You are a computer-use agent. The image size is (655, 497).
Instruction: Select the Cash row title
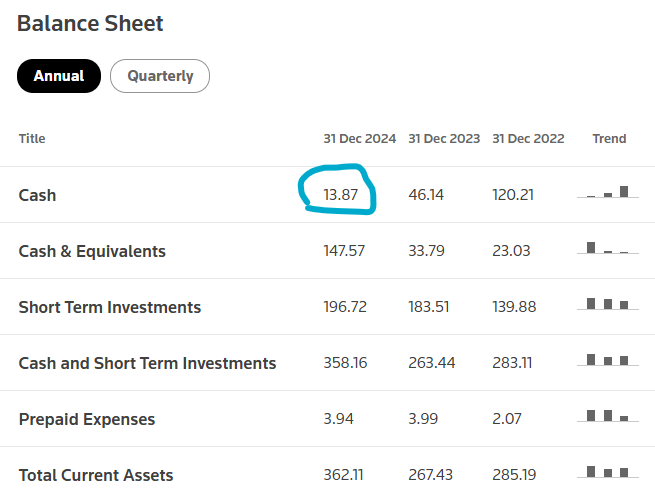click(38, 195)
